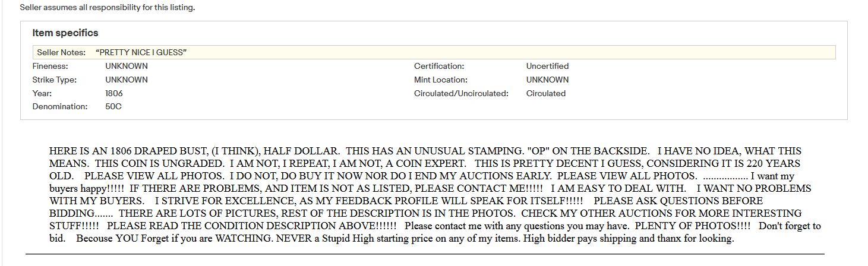Click the UNKNOWN value beside Mint Location

(x=547, y=80)
